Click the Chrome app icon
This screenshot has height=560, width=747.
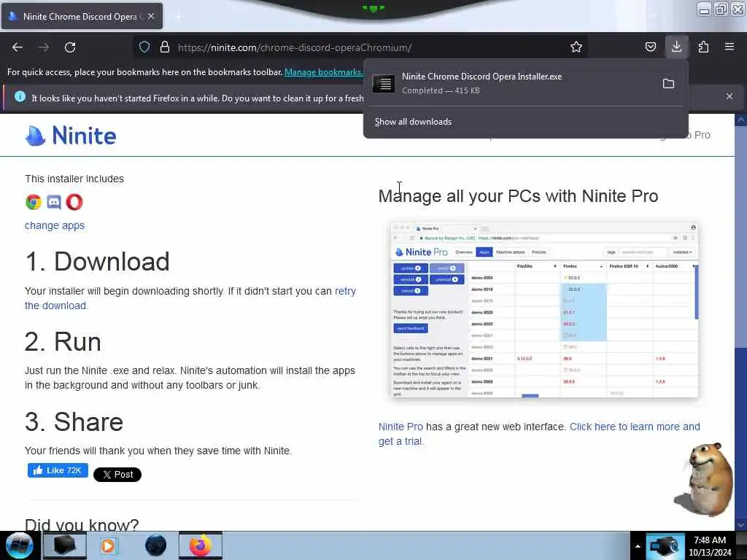click(34, 203)
